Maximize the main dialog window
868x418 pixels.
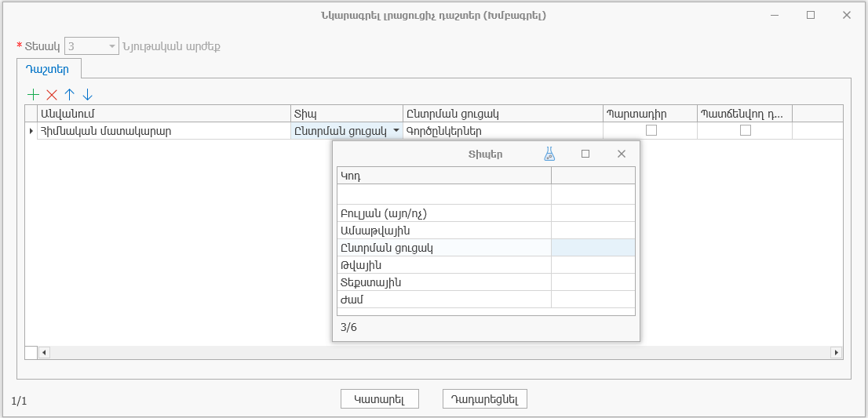click(811, 16)
